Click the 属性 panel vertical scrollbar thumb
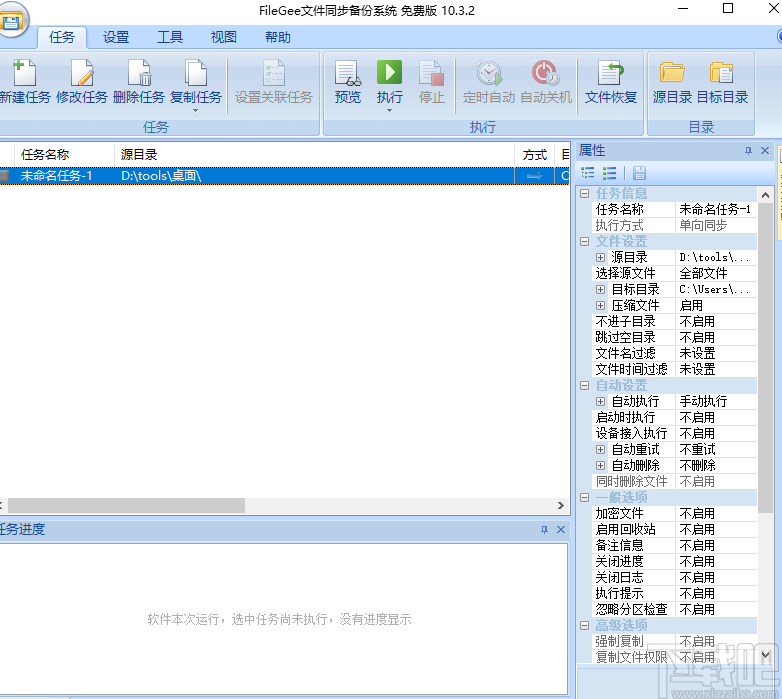782x699 pixels. pos(766,358)
